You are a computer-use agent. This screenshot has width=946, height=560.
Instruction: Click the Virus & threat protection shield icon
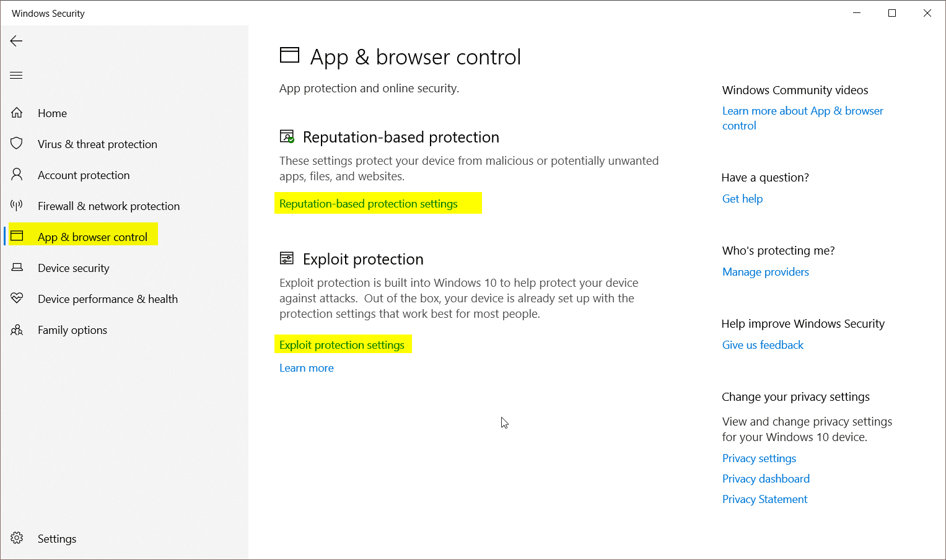point(17,144)
